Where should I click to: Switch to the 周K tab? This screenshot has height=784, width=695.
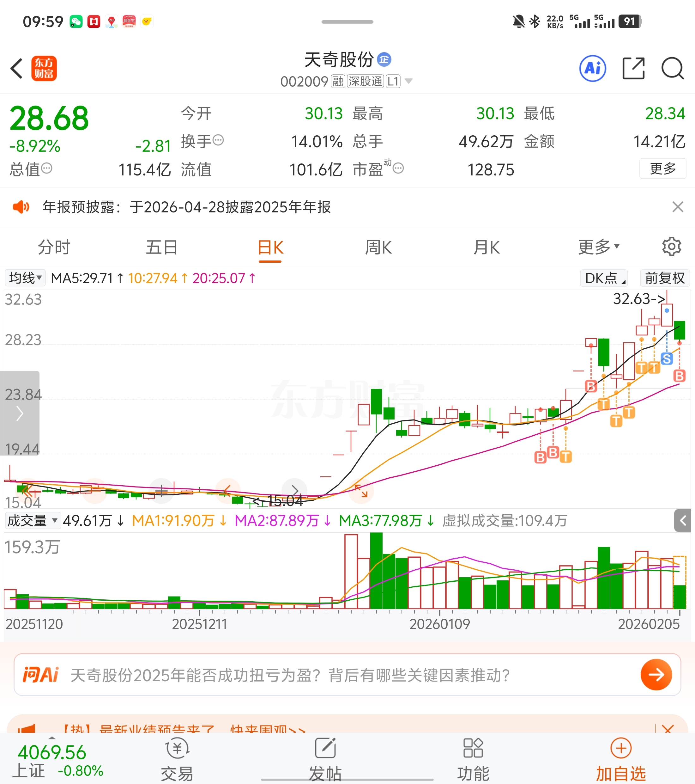pyautogui.click(x=378, y=248)
